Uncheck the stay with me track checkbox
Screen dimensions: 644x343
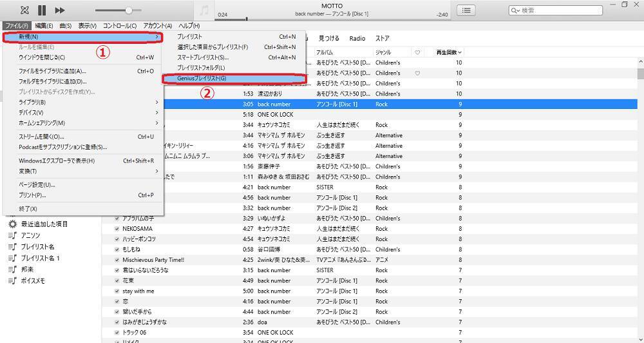(x=117, y=291)
